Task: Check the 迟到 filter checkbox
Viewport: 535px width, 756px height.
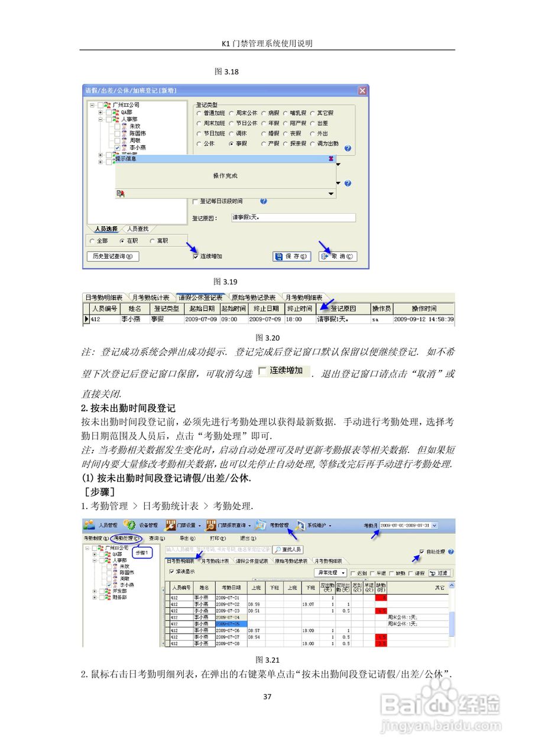Action: (353, 573)
